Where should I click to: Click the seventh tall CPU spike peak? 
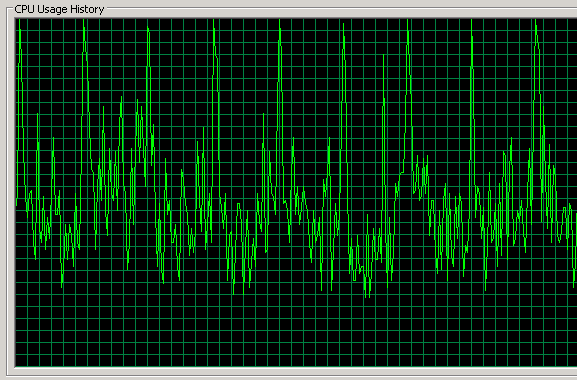coord(408,25)
